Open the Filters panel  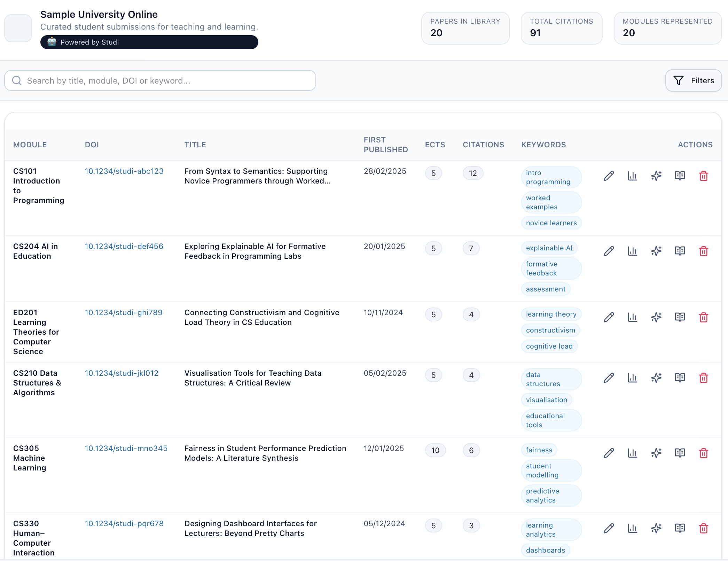[693, 80]
